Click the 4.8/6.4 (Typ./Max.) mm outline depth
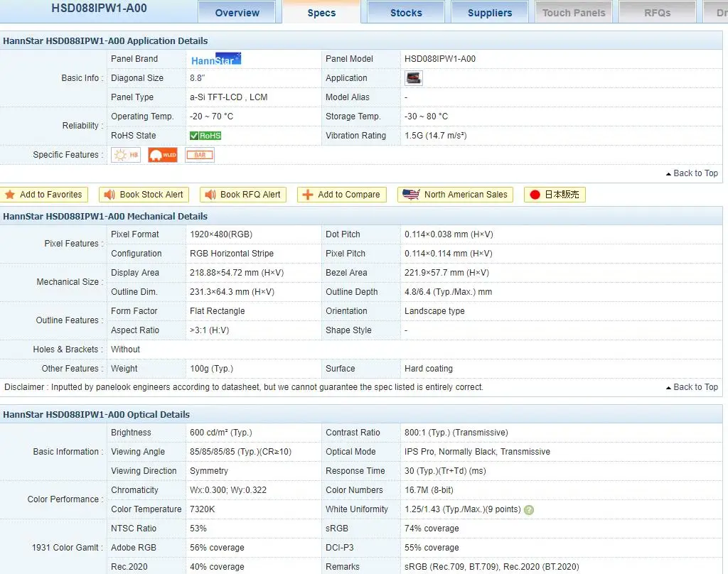728x574 pixels. (x=448, y=292)
